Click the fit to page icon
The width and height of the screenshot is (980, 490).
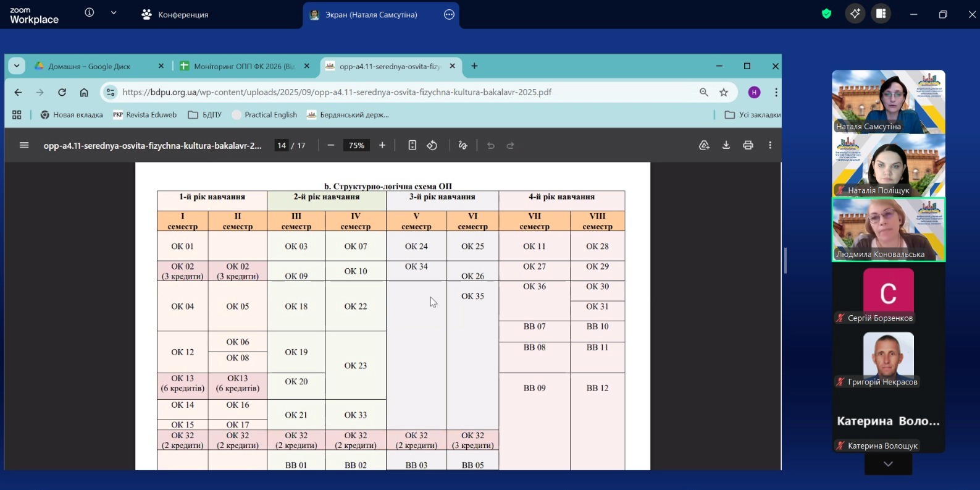(x=412, y=145)
